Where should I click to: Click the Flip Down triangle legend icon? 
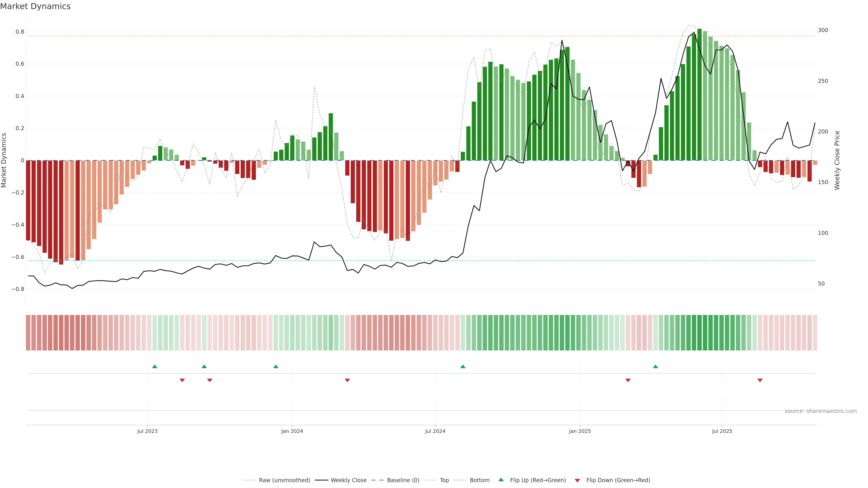tap(577, 480)
